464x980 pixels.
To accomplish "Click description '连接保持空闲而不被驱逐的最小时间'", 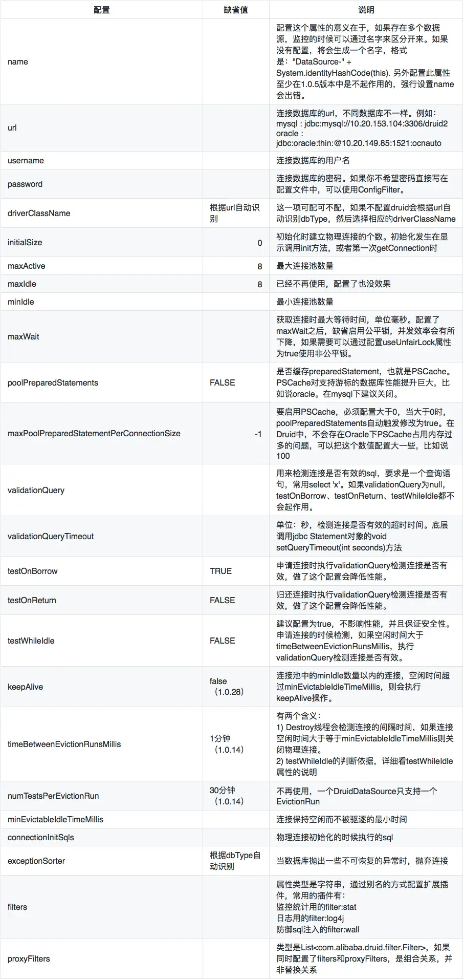I will pyautogui.click(x=342, y=819).
